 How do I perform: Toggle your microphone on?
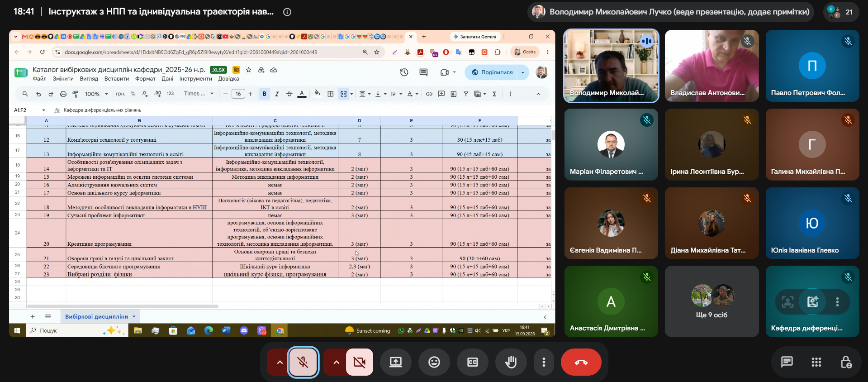pyautogui.click(x=303, y=362)
